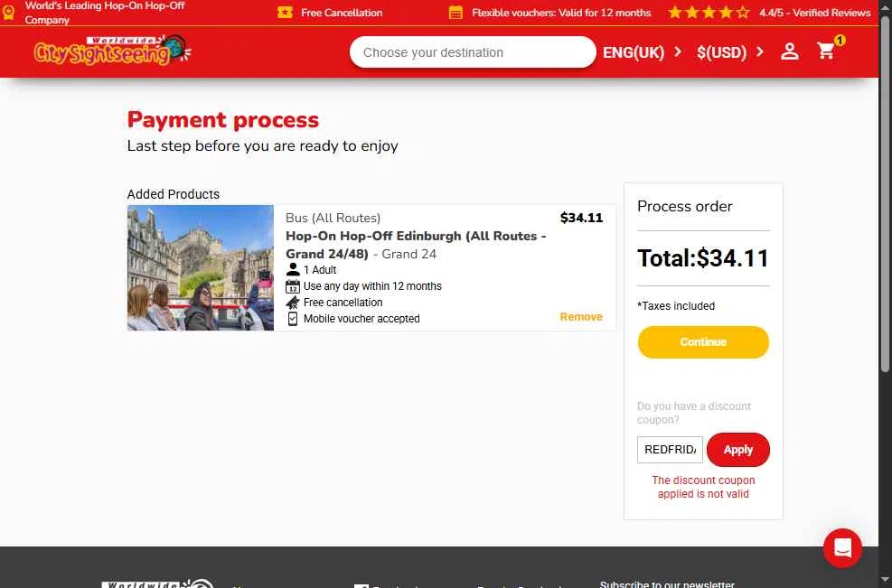Click the cart item count badge
Screen dimensions: 892x588
click(840, 41)
